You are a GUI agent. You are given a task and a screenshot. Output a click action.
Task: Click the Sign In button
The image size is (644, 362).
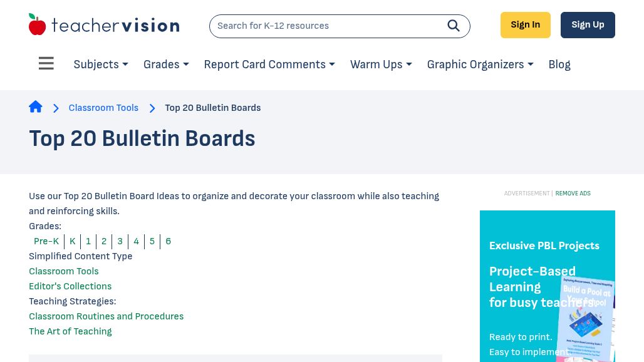525,25
